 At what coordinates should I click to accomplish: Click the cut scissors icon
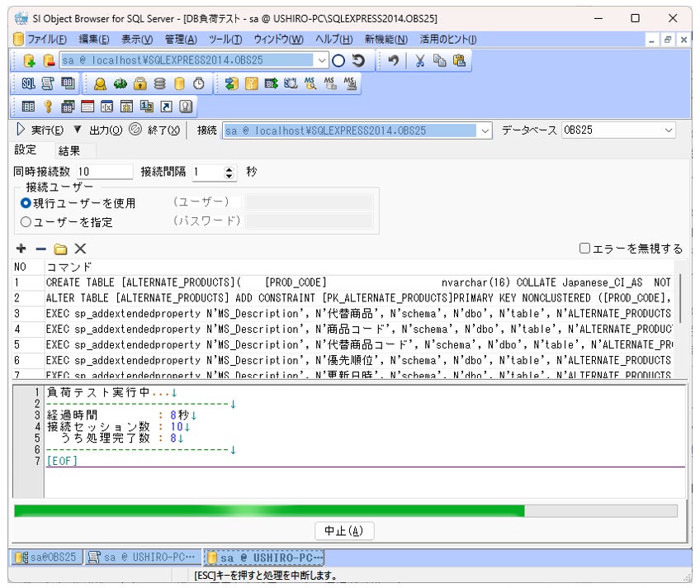coord(419,60)
